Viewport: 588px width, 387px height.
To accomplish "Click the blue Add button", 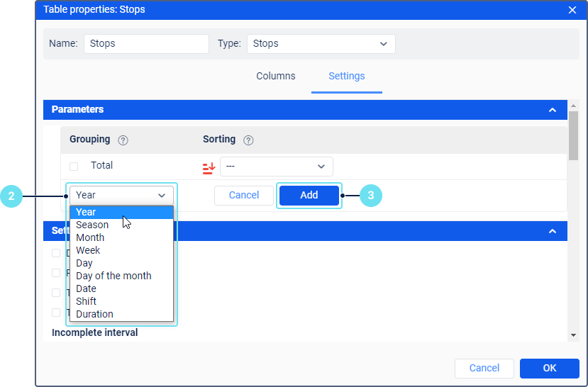I will point(309,195).
